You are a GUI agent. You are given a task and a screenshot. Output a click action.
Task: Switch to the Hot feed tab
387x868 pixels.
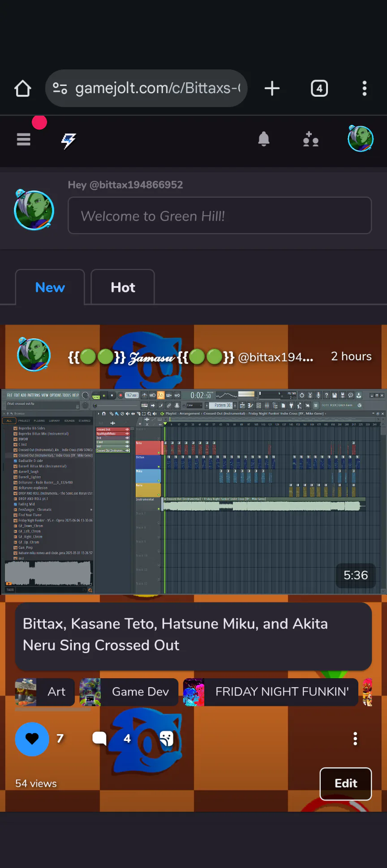click(123, 287)
